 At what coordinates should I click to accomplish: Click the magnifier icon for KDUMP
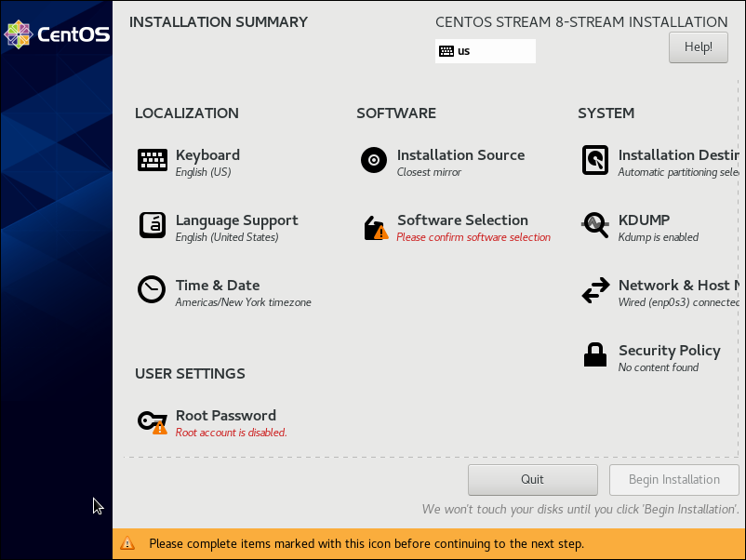(x=595, y=226)
